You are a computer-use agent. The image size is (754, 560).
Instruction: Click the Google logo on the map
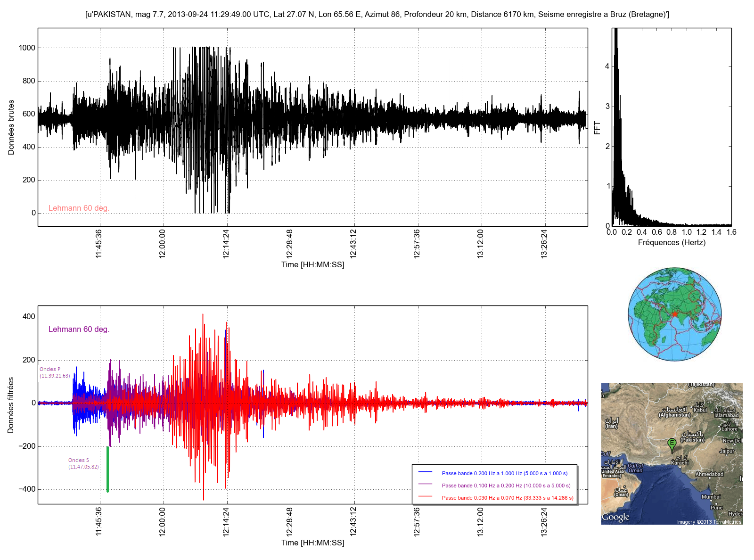point(615,517)
